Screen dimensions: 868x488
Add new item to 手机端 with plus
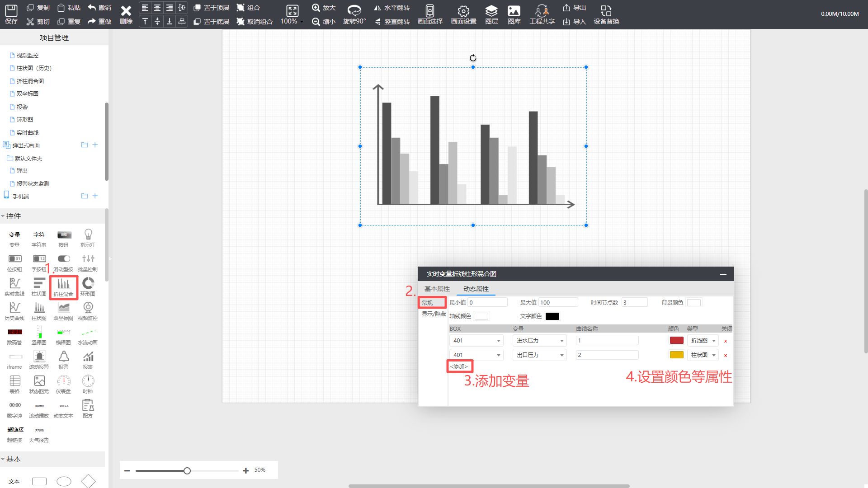(x=95, y=196)
